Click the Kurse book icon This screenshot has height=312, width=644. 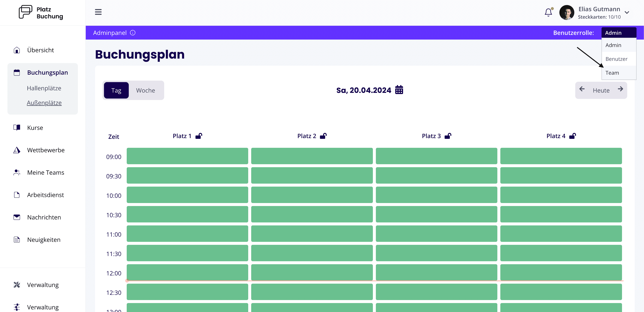click(17, 128)
